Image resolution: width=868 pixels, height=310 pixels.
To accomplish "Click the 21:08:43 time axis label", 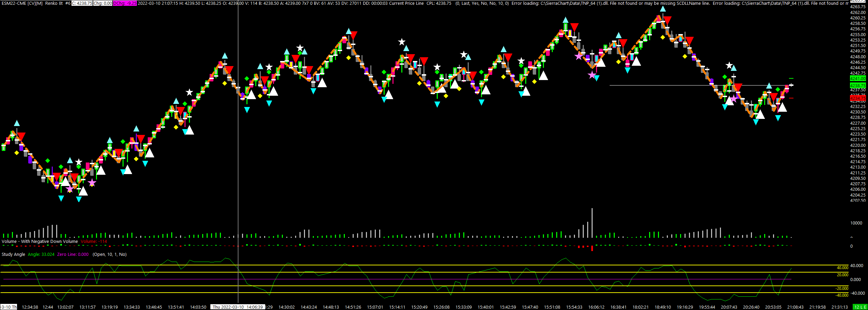I will click(x=795, y=307).
